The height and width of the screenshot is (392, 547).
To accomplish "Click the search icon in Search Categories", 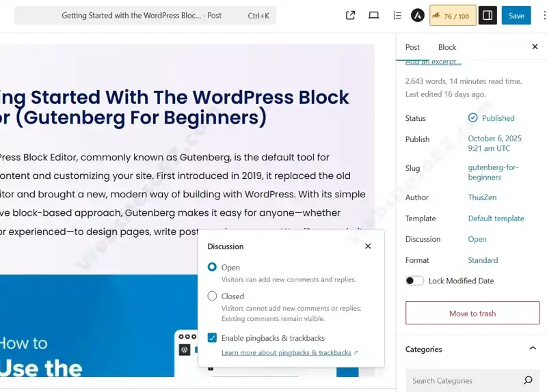I will coord(528,380).
